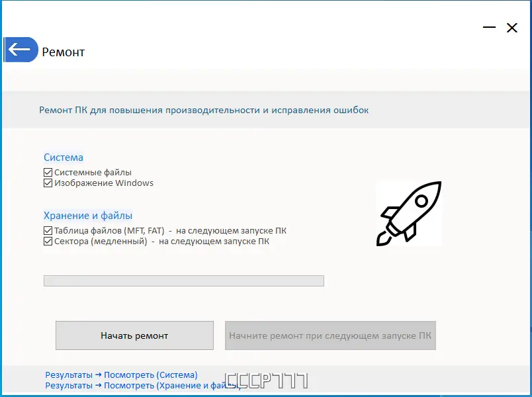Click the blue strip at the window bottom
The height and width of the screenshot is (397, 532).
265,394
